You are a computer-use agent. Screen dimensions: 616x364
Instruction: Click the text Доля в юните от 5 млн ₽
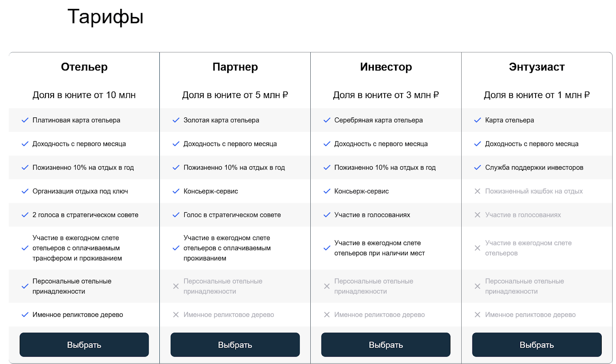[235, 95]
